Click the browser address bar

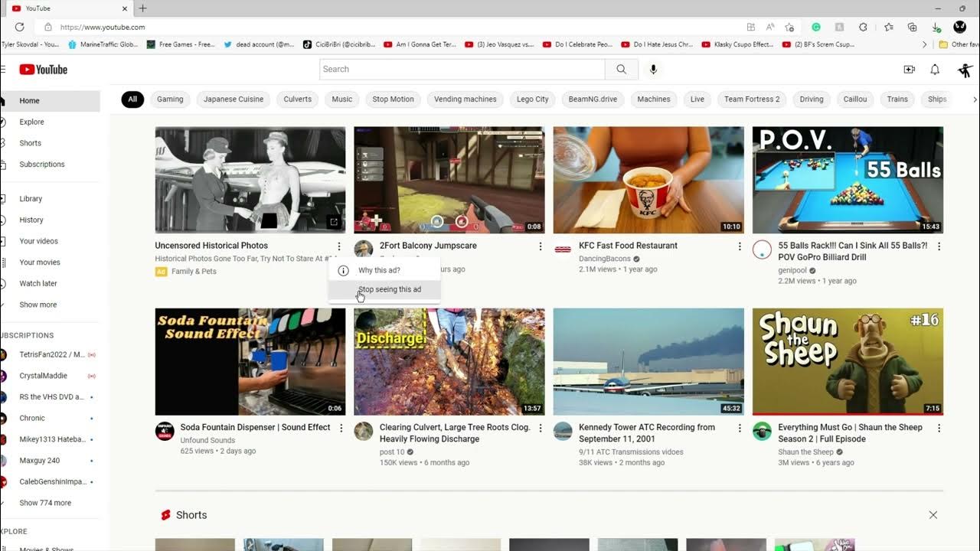click(x=390, y=27)
